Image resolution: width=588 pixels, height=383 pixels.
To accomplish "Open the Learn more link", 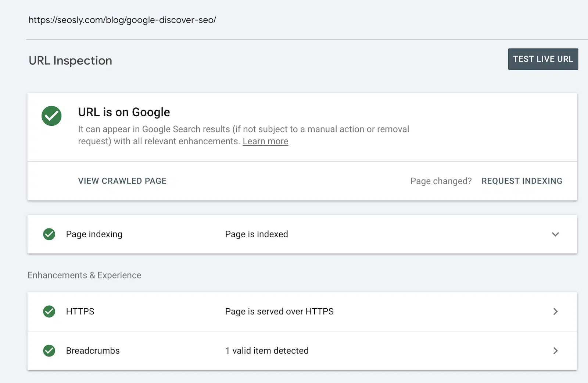I will point(265,141).
